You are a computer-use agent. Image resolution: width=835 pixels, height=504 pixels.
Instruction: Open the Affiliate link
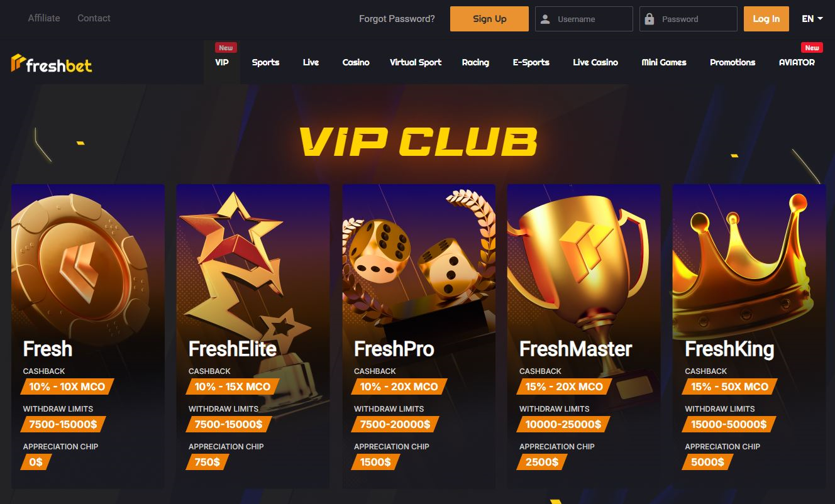[44, 18]
